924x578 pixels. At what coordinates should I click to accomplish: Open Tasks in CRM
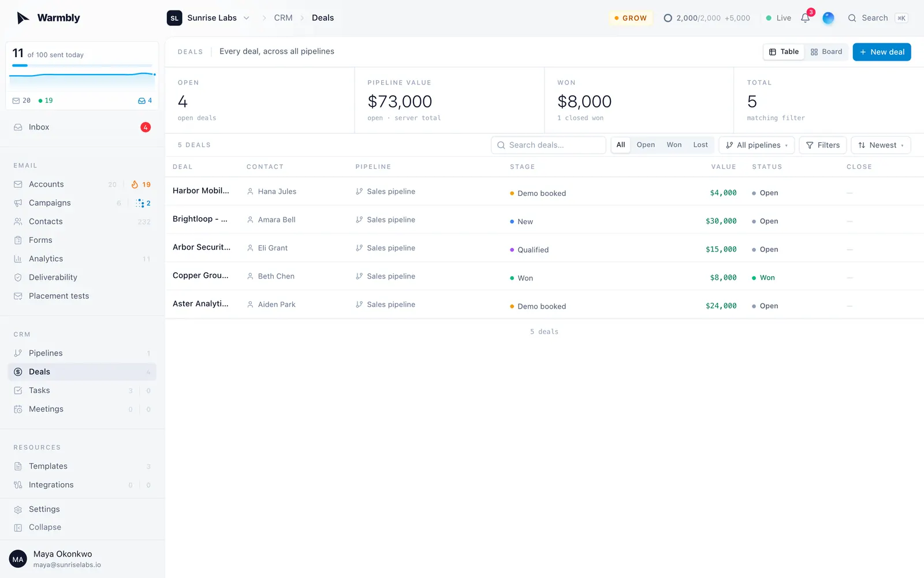click(x=82, y=390)
